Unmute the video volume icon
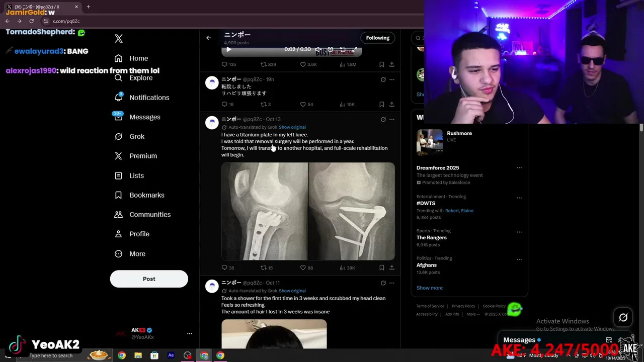Screen dimensions: 644x362 pyautogui.click(x=318, y=49)
